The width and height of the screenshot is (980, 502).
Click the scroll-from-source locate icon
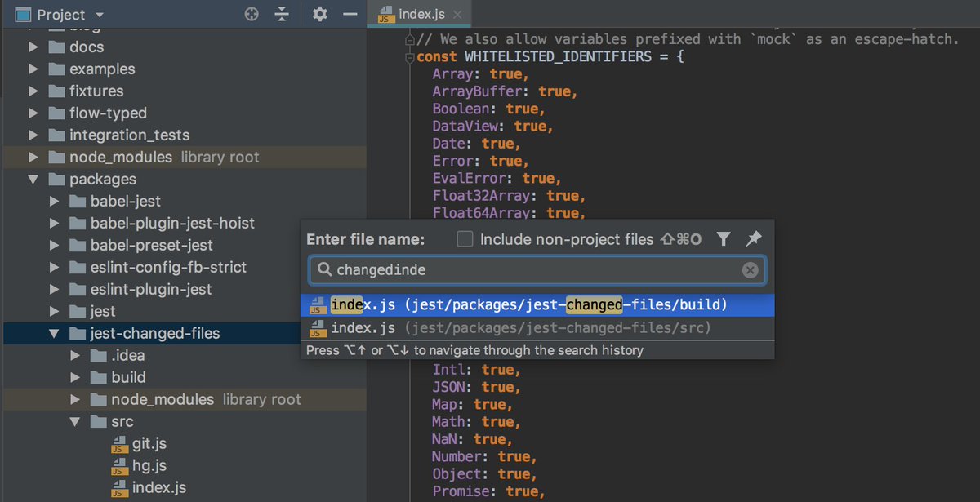click(x=252, y=15)
